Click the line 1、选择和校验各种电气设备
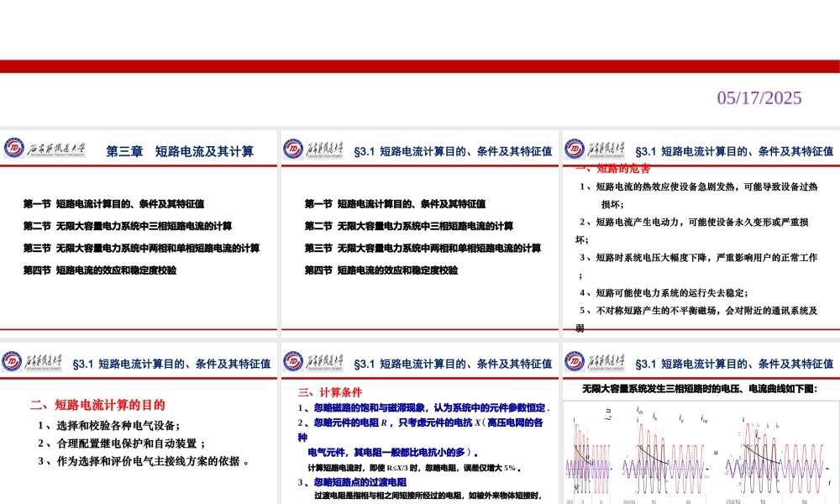 coord(108,426)
